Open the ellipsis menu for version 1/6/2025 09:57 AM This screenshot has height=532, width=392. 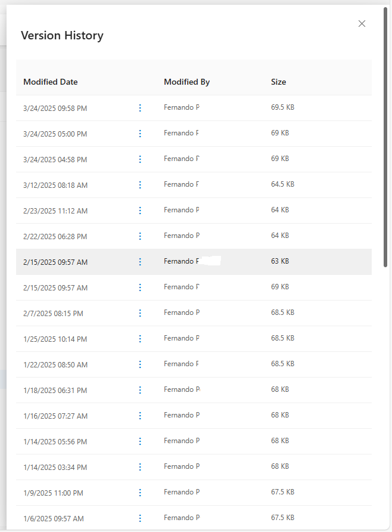140,518
